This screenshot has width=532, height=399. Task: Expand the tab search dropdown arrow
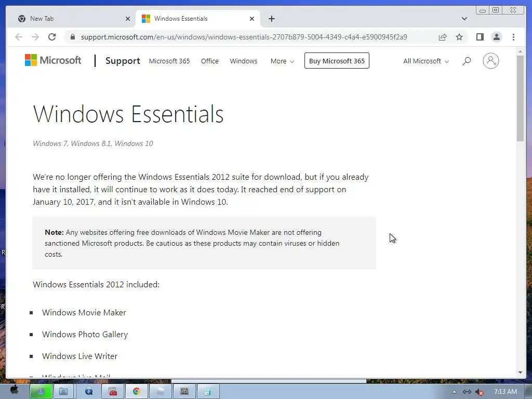(464, 19)
